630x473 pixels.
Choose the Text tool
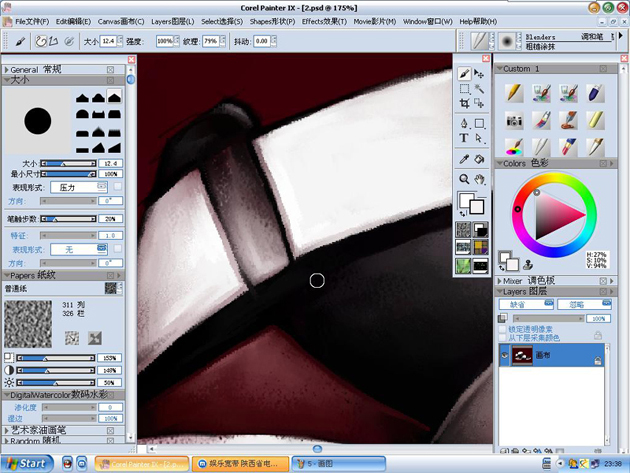(x=464, y=138)
